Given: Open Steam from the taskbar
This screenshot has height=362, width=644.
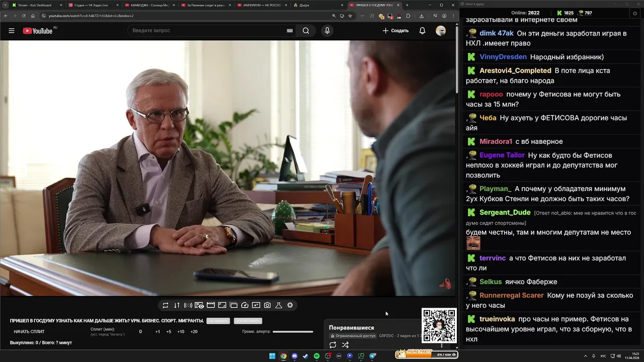Looking at the screenshot, I should pyautogui.click(x=305, y=356).
